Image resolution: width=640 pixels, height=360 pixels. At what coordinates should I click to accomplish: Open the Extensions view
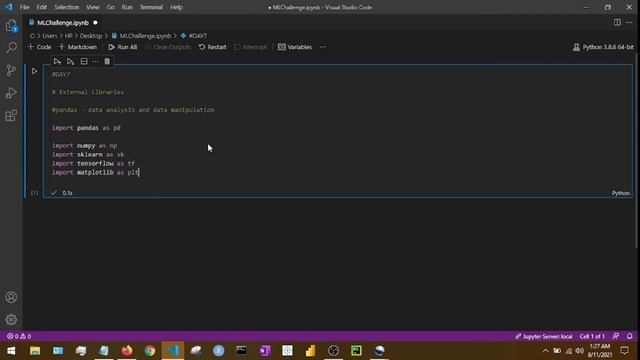(11, 115)
